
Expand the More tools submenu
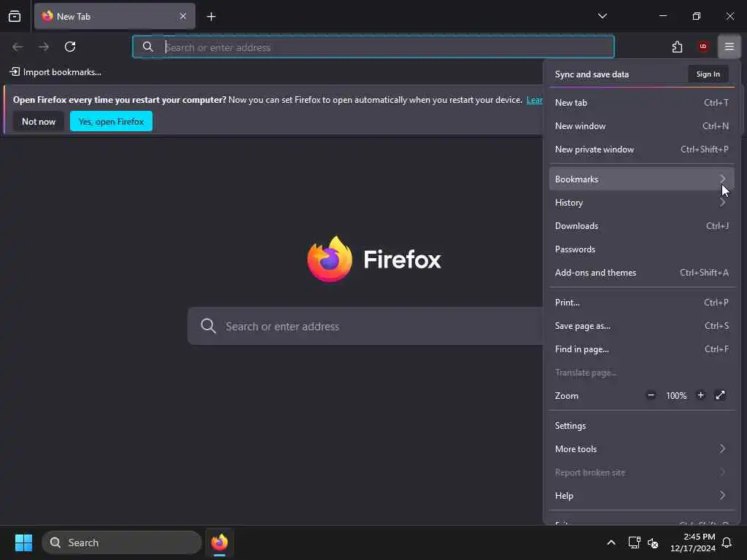pyautogui.click(x=641, y=449)
